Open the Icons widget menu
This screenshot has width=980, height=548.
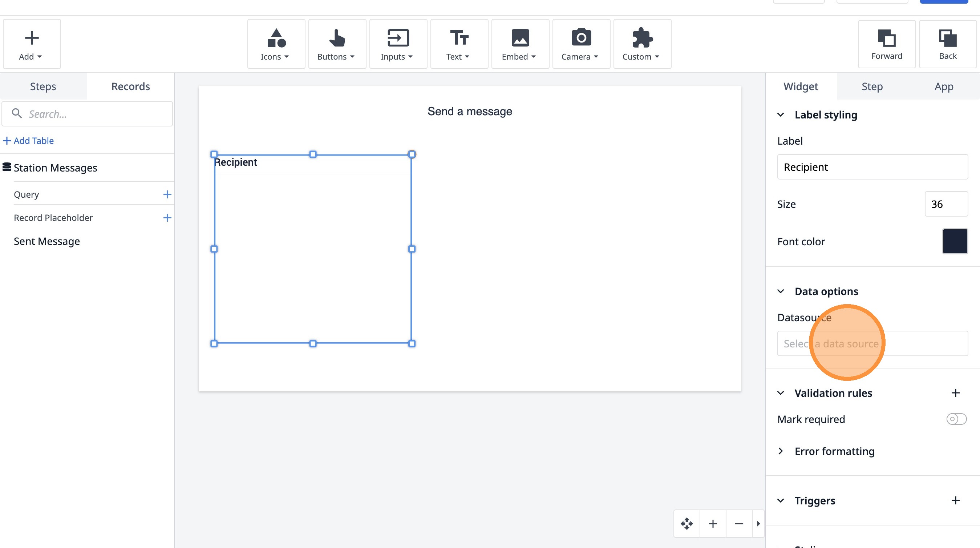[276, 44]
